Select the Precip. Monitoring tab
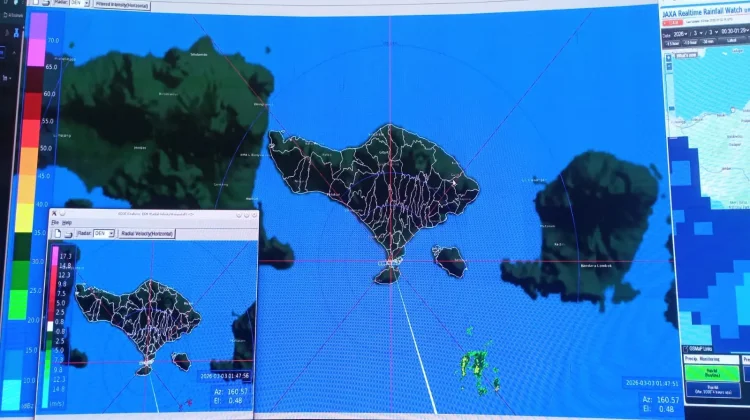 coord(711,359)
